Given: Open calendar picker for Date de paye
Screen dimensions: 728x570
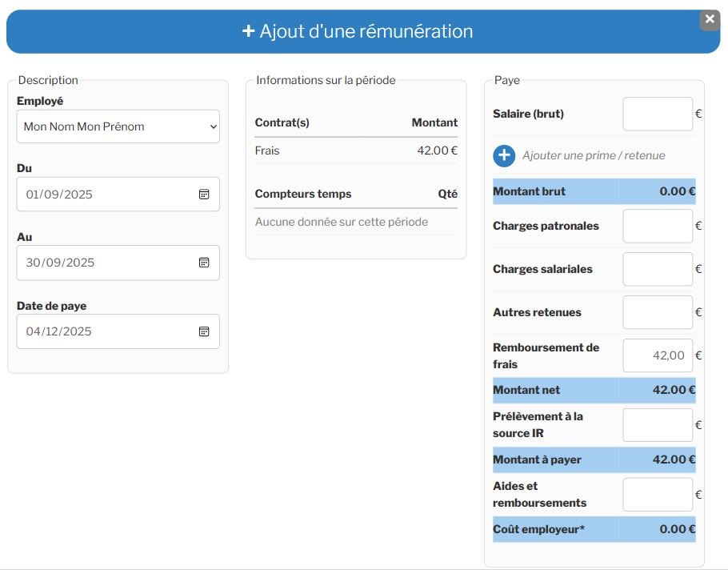Looking at the screenshot, I should tap(204, 331).
